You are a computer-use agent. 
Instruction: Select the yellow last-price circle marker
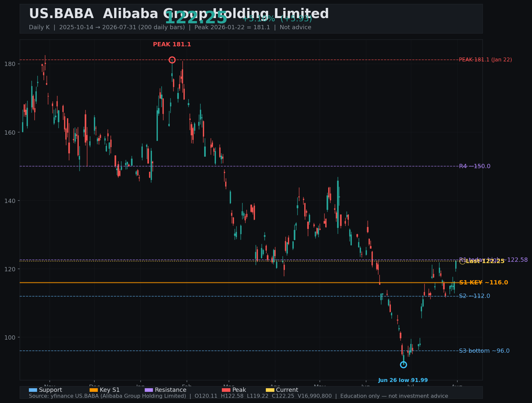click(x=462, y=261)
